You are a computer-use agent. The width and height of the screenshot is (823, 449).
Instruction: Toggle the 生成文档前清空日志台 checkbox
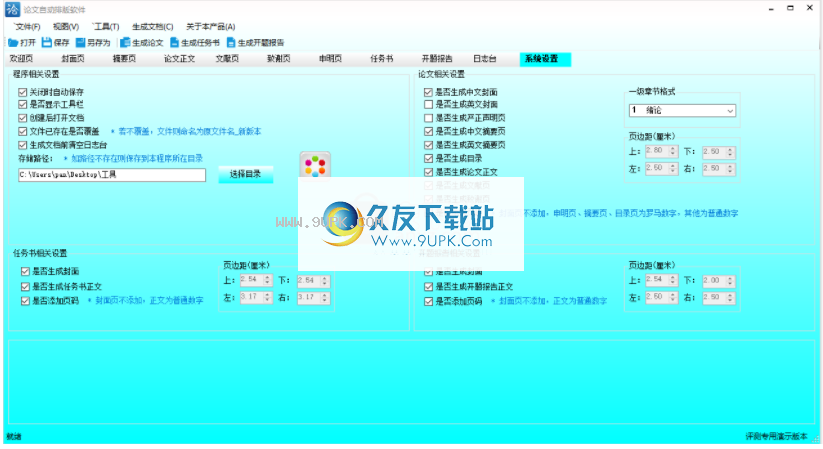tap(23, 145)
